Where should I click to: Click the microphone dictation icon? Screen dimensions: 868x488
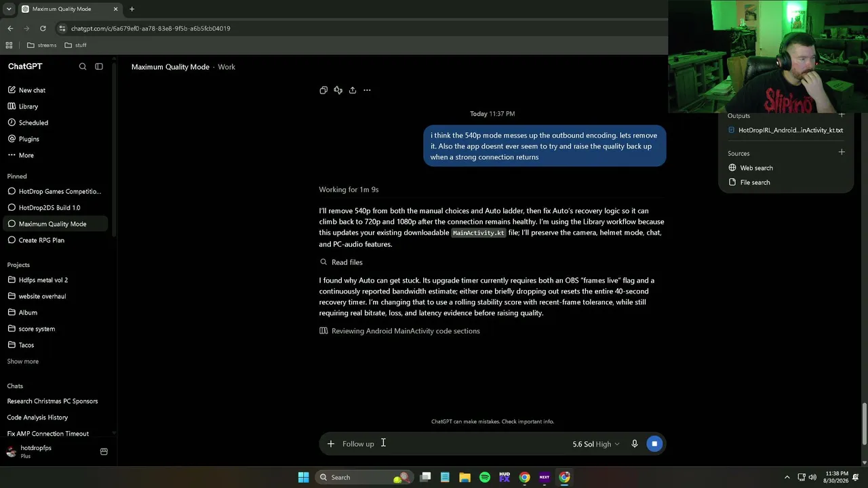pos(635,444)
